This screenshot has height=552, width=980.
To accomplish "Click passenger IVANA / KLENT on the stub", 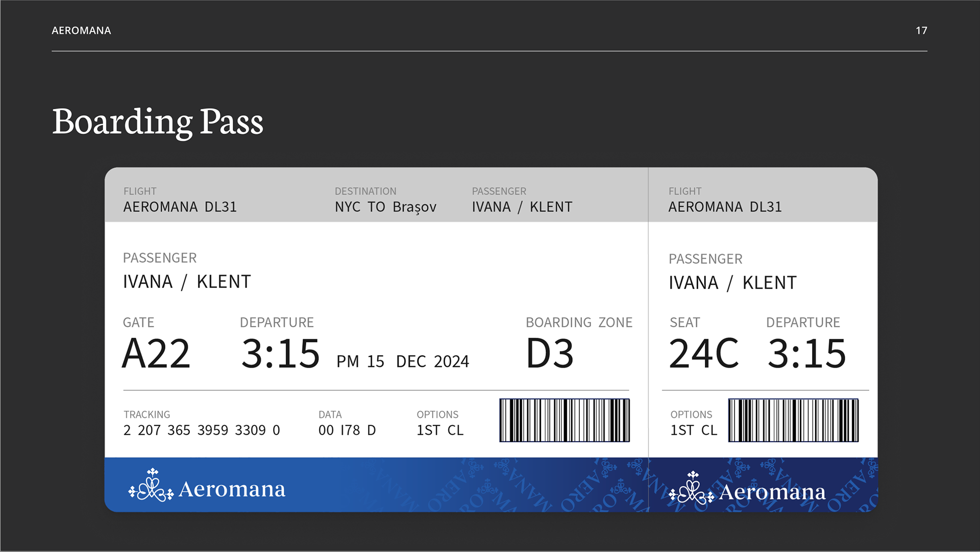I will coord(732,283).
